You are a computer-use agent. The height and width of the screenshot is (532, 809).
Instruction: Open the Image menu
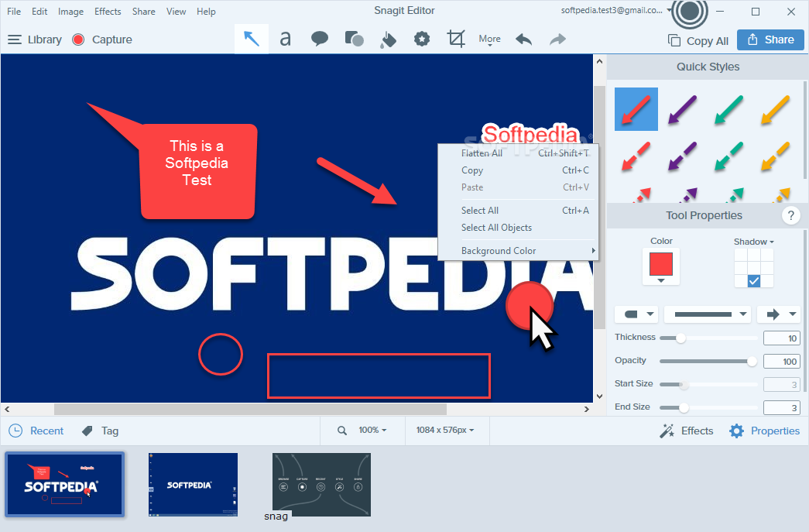coord(70,12)
